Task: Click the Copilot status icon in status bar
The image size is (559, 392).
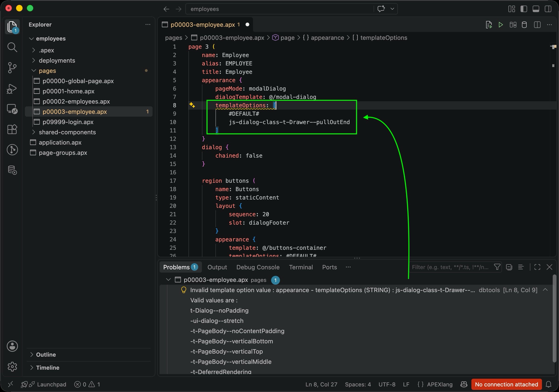Action: coord(464,384)
